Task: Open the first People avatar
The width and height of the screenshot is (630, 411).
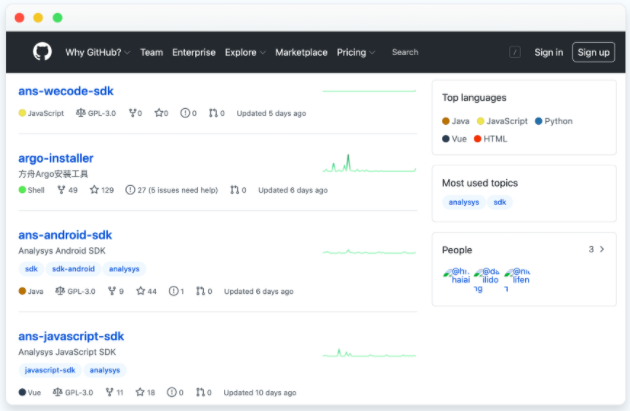Action: pos(456,276)
